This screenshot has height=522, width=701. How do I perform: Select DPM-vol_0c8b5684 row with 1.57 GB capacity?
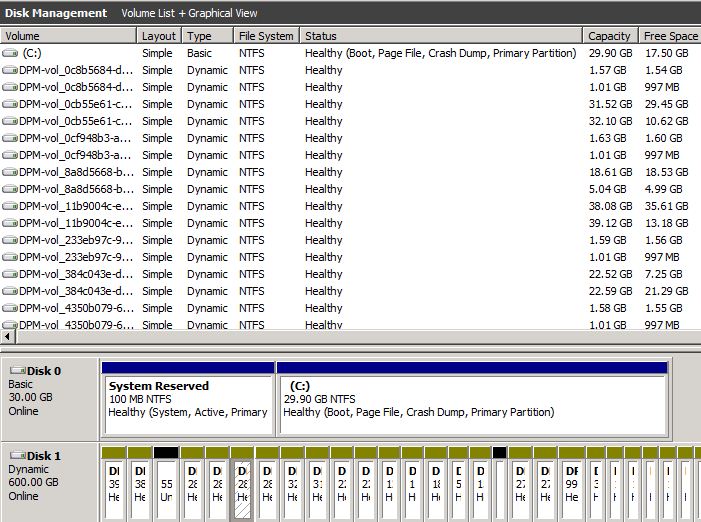pyautogui.click(x=350, y=70)
